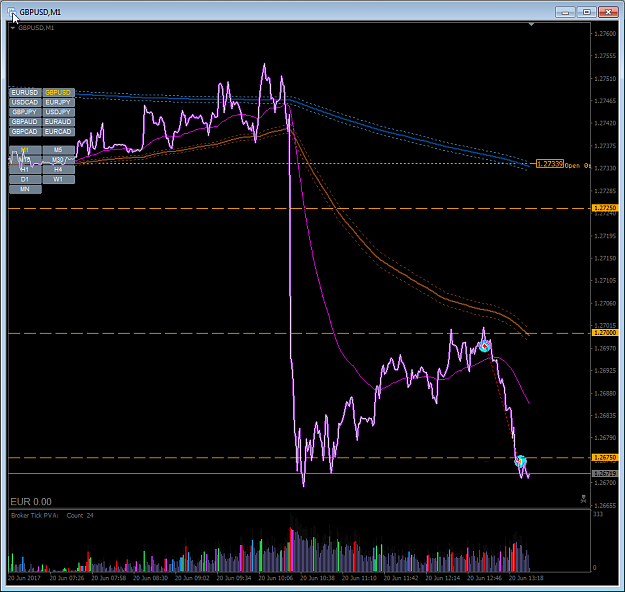Select the M1 timeframe button

tap(25, 150)
